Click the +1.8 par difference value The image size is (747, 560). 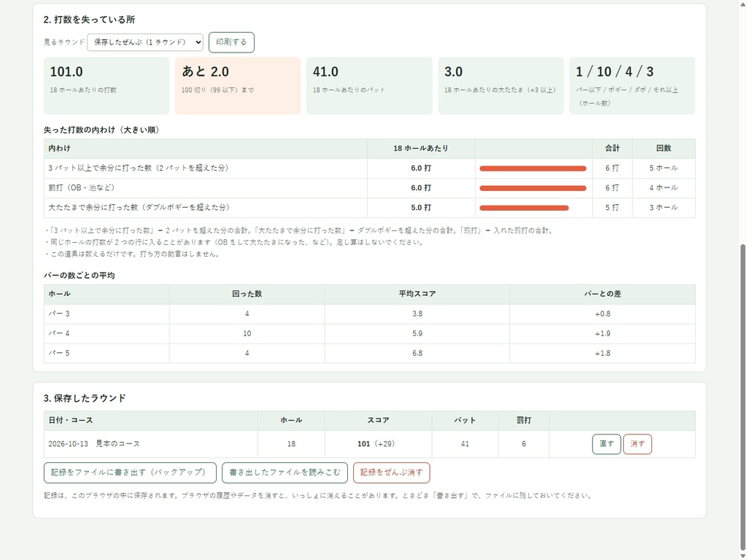pyautogui.click(x=603, y=354)
